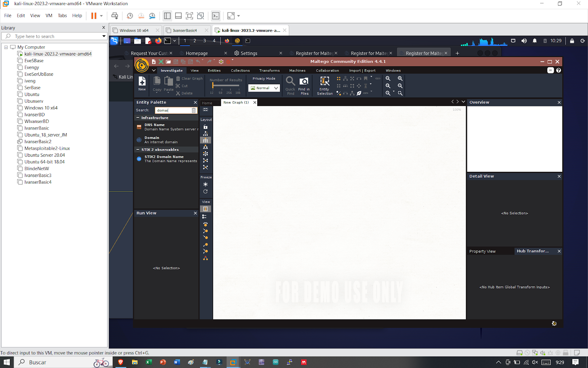This screenshot has width=588, height=368.
Task: Select the Property View tab
Action: click(x=483, y=251)
